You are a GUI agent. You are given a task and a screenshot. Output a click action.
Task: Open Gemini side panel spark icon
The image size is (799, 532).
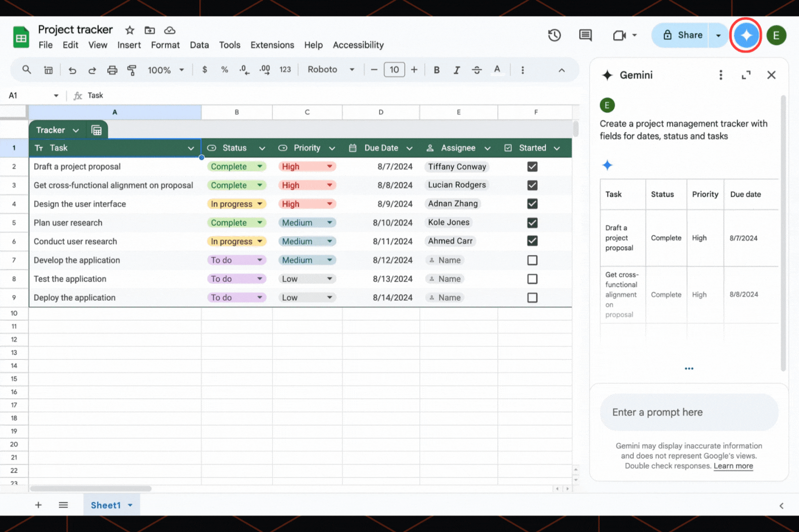point(746,35)
